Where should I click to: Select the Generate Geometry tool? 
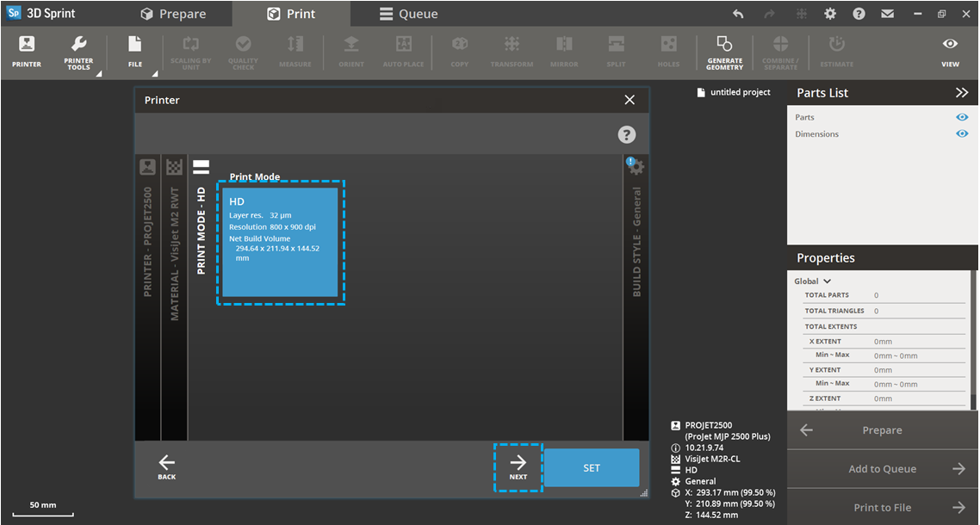[x=724, y=52]
